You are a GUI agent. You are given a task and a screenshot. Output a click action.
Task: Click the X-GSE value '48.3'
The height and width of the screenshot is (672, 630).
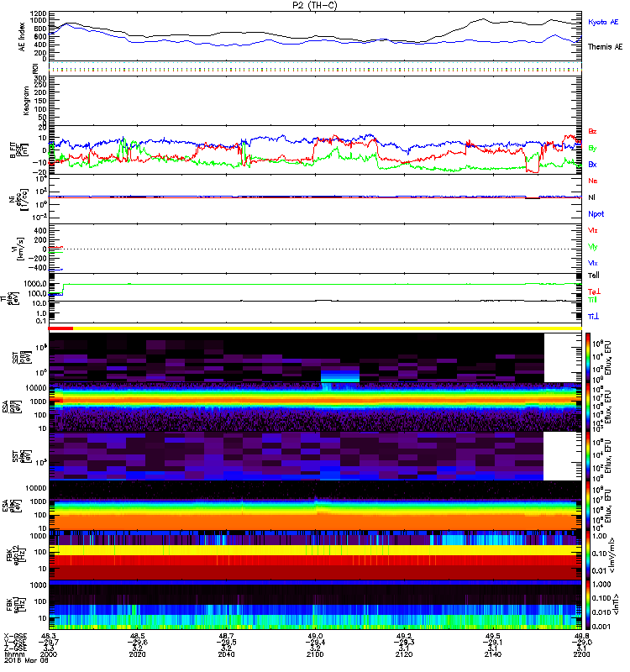49,636
